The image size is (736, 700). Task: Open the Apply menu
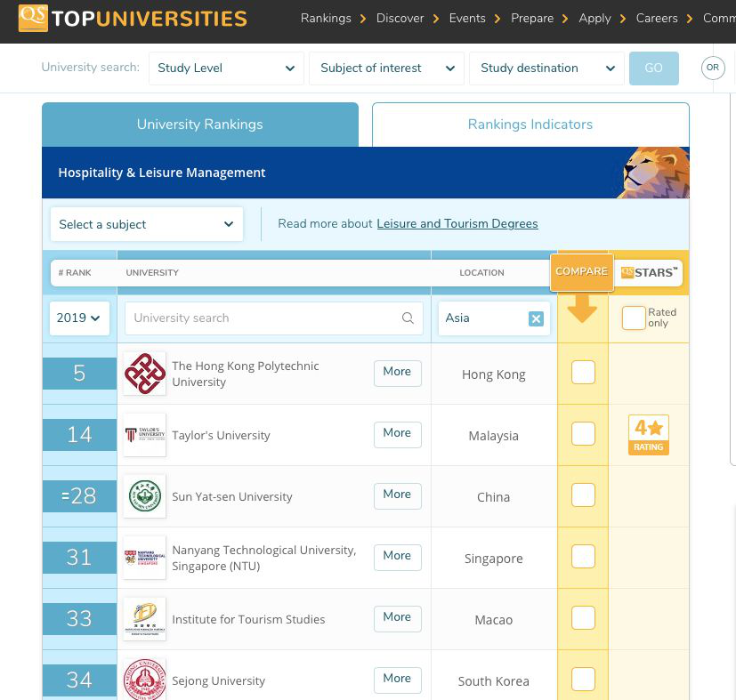pos(594,19)
